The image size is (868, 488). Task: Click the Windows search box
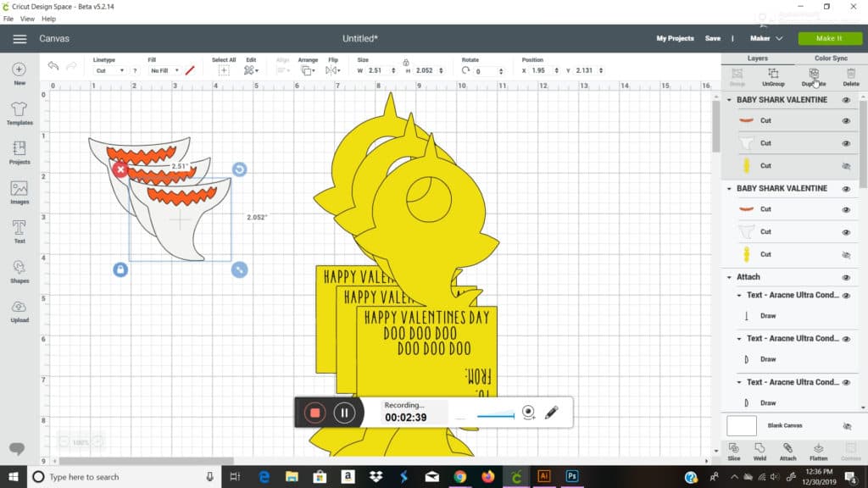coord(124,477)
